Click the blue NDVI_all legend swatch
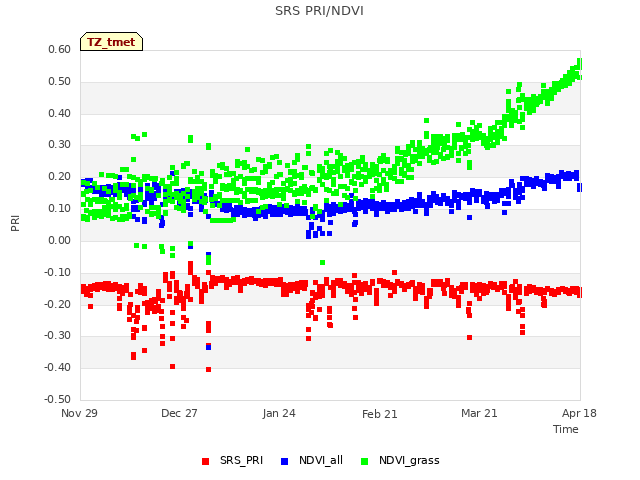This screenshot has height=480, width=640. [x=284, y=461]
